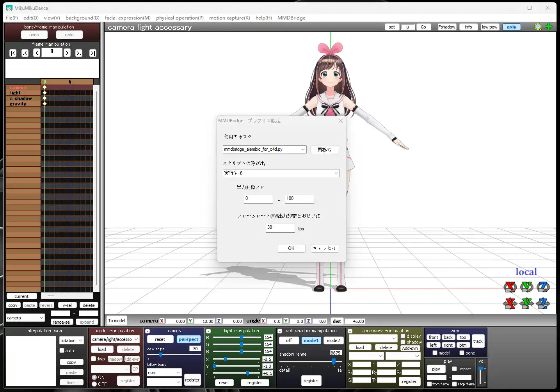
Task: Enable the repeat playback checkbox
Action: coord(454,369)
